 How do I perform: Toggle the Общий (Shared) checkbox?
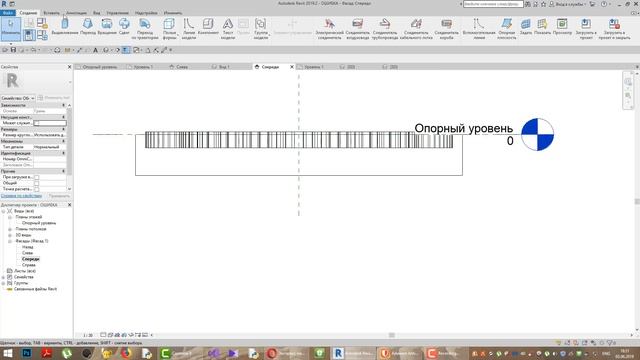tap(37, 183)
